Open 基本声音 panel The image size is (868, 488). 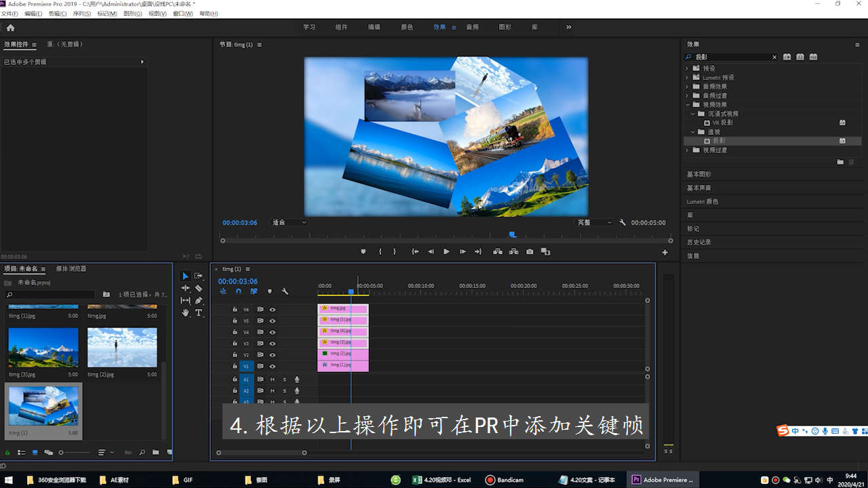699,188
